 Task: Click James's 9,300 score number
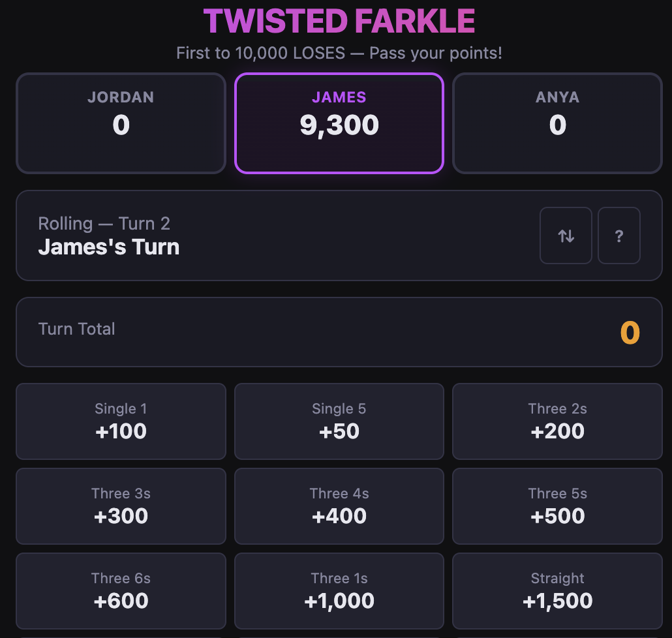[339, 125]
